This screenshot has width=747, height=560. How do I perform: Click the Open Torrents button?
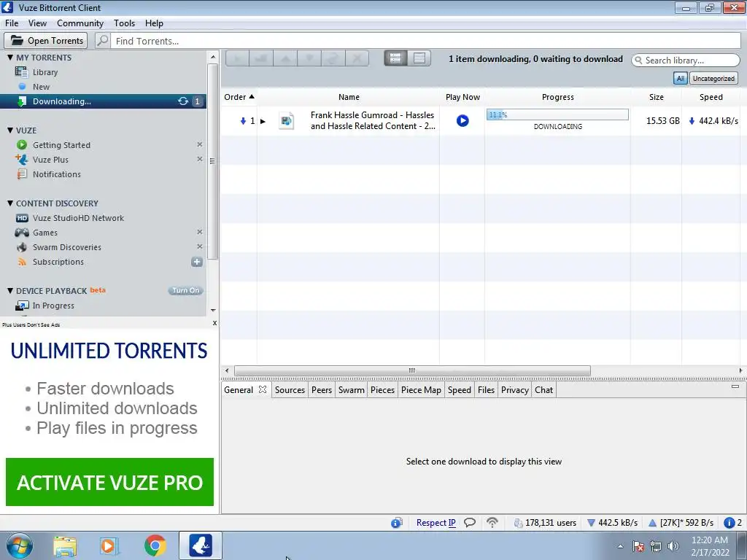[46, 41]
